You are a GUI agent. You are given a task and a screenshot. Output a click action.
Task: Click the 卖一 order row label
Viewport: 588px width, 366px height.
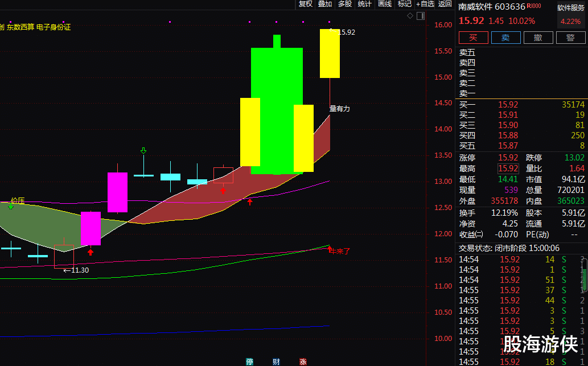467,93
